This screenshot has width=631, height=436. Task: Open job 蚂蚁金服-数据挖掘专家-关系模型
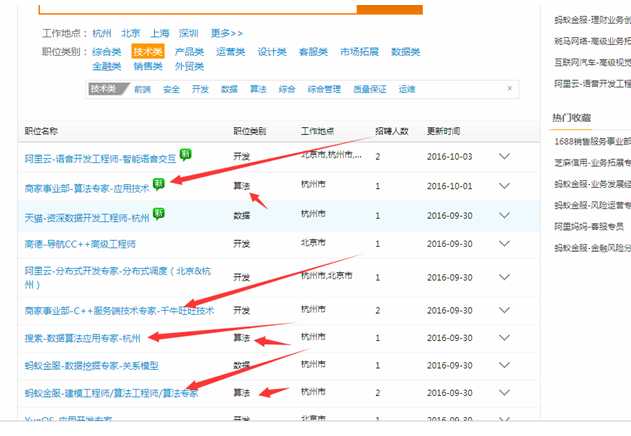(x=92, y=366)
